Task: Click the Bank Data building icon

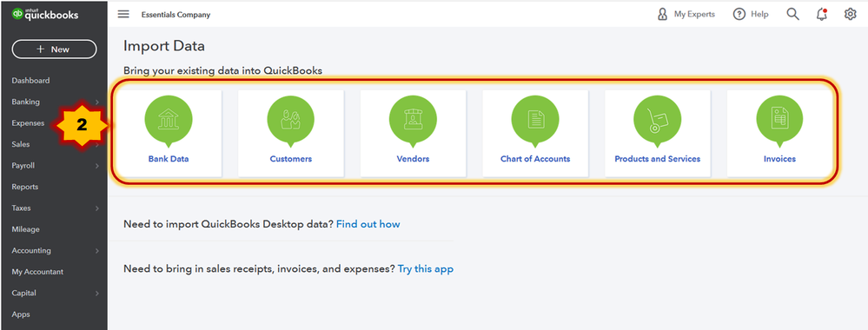Action: tap(169, 119)
